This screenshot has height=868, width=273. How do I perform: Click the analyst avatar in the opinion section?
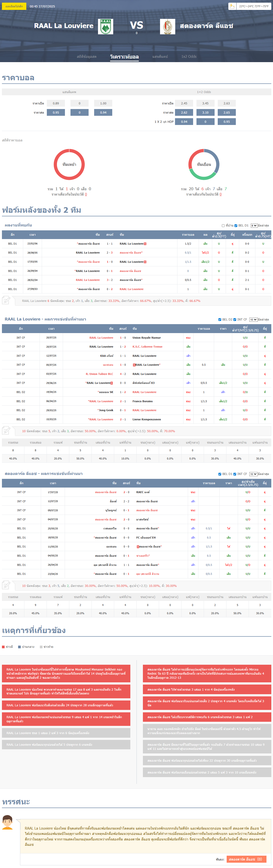click(x=7, y=823)
